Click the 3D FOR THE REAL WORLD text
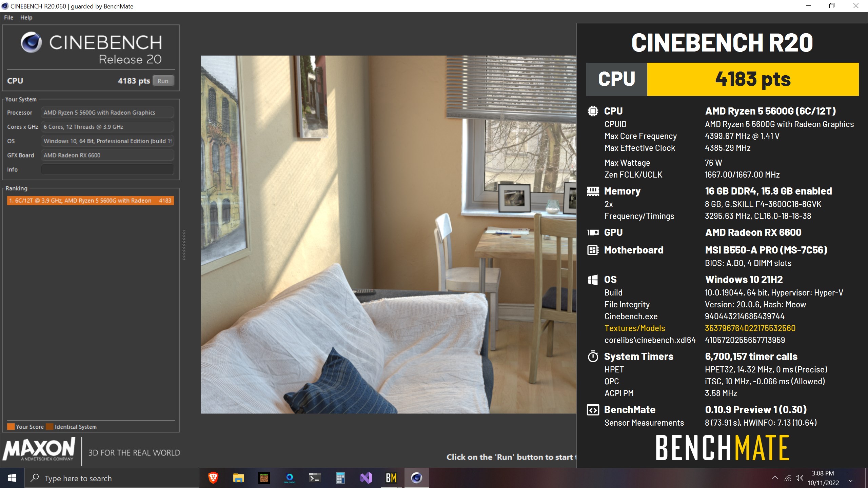 [x=134, y=453]
